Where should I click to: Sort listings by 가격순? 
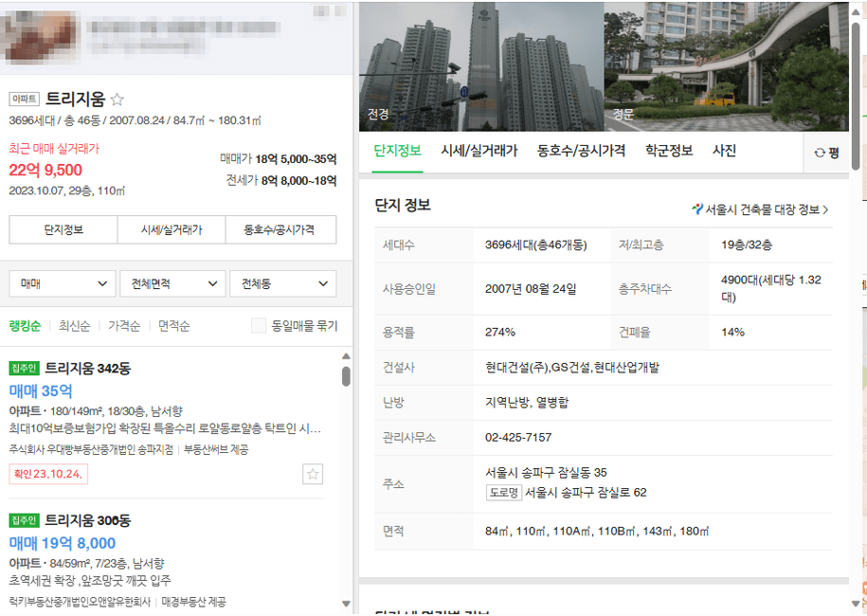point(124,326)
